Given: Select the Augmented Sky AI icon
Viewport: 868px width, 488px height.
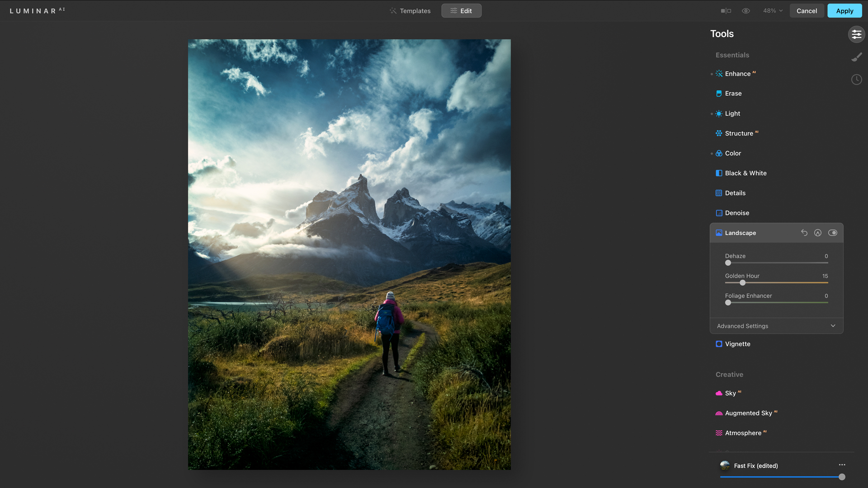Looking at the screenshot, I should point(719,413).
